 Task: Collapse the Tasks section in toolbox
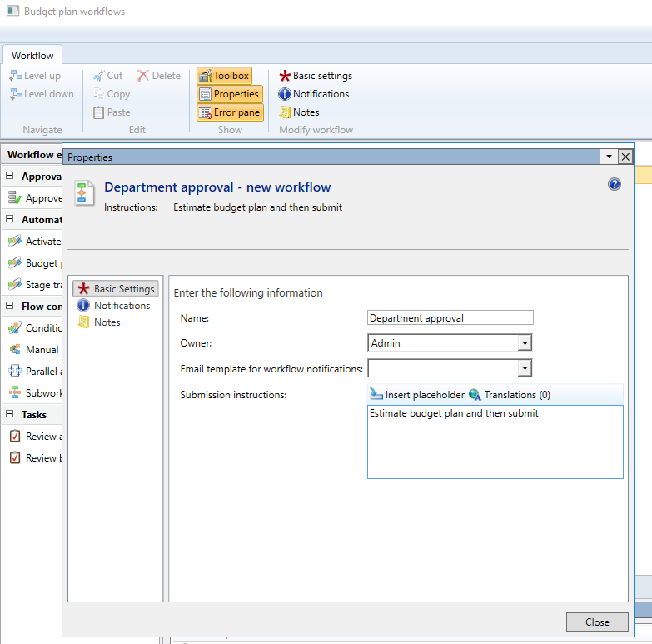(x=10, y=414)
